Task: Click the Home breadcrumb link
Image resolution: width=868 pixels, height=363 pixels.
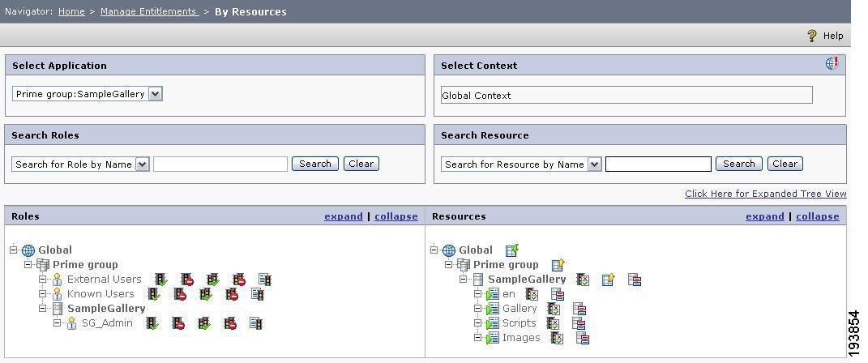Action: click(x=71, y=11)
